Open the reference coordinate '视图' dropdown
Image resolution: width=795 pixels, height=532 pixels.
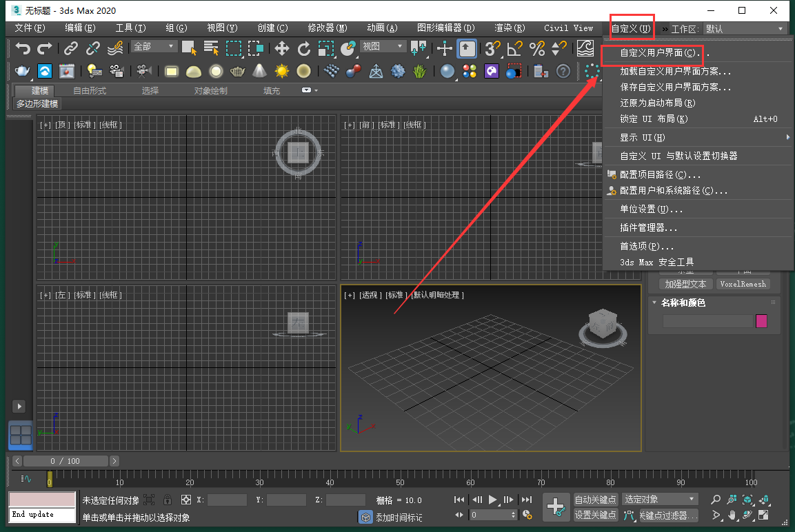[383, 47]
